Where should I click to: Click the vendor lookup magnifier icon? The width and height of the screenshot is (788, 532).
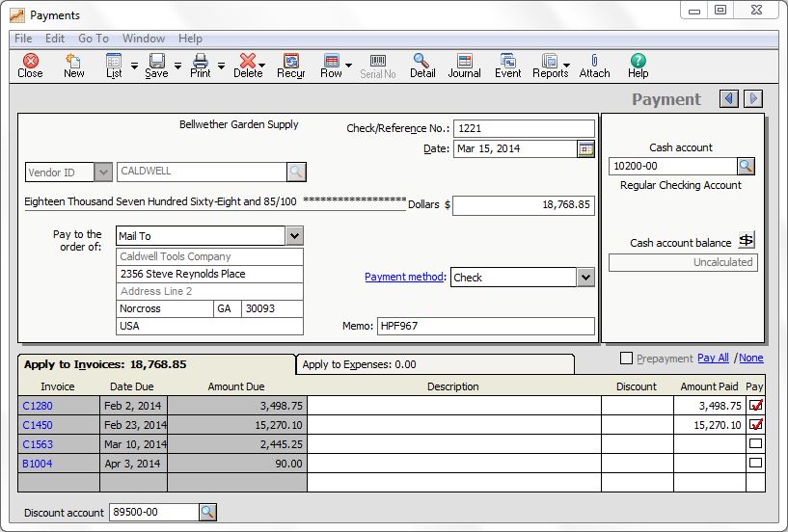[x=296, y=172]
